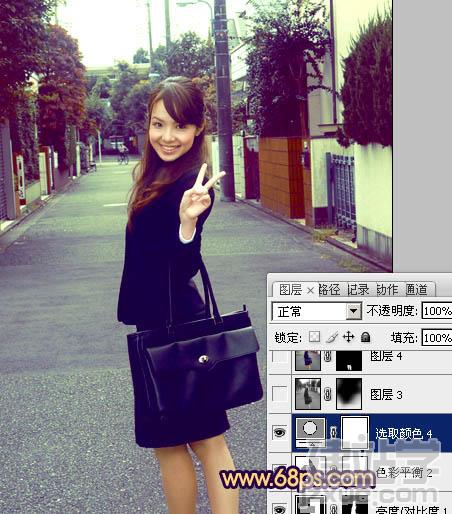
Task: Select the 图层 3 layer mask thumbnail
Action: [349, 394]
